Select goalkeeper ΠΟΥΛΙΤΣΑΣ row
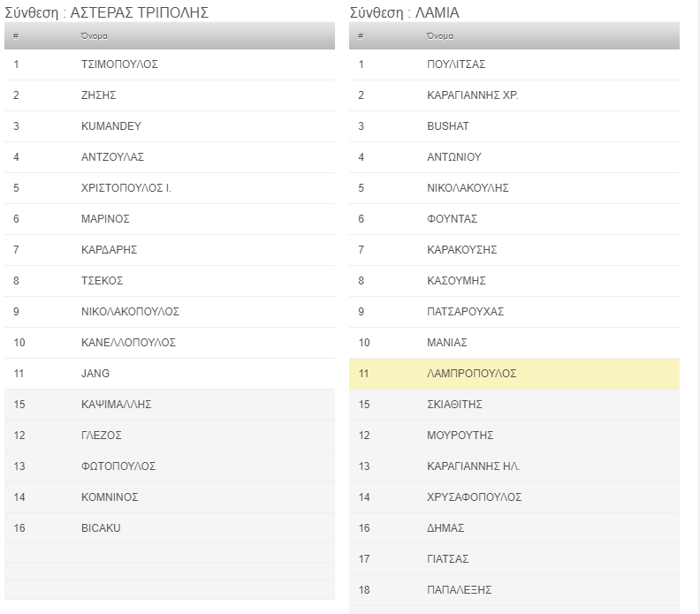The height and width of the screenshot is (614, 700). pos(456,64)
